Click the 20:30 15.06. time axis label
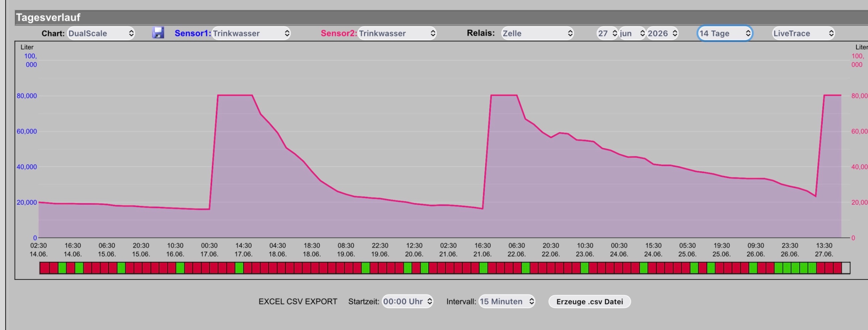 141,250
